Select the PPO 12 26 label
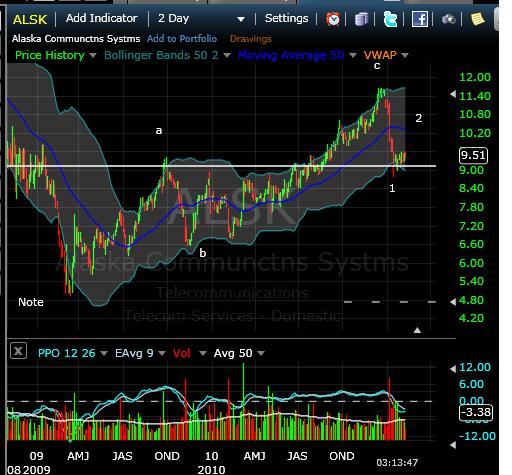This screenshot has width=512, height=475. point(67,353)
